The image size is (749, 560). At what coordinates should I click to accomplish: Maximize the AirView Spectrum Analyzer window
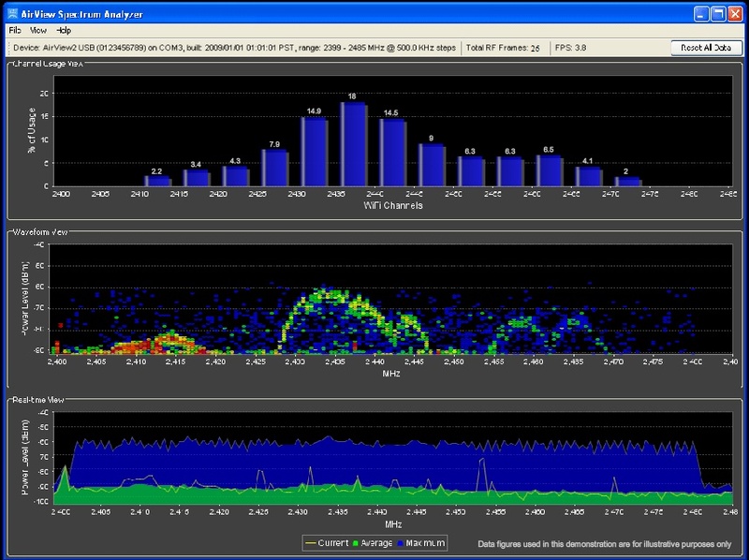(x=718, y=14)
